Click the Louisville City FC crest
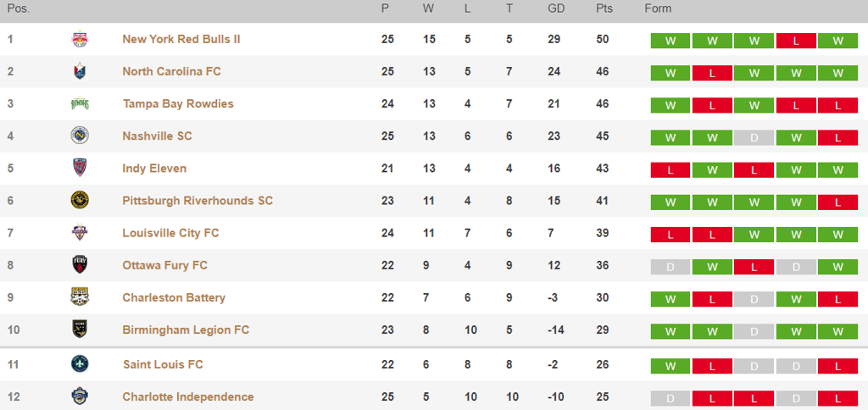 80,232
